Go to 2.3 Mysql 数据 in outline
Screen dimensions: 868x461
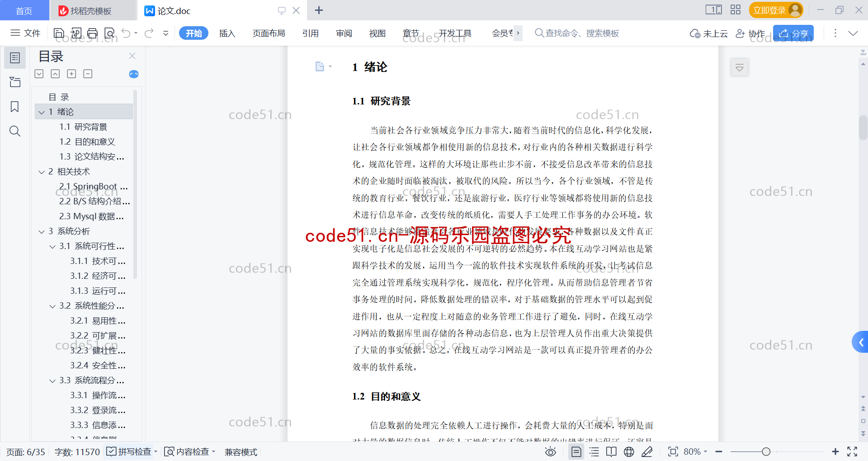(x=92, y=216)
